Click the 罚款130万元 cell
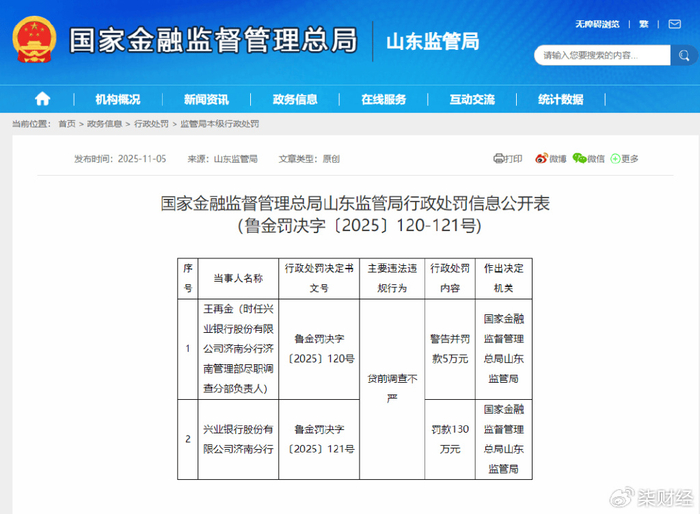Screen dimensions: 700x514 [450, 439]
